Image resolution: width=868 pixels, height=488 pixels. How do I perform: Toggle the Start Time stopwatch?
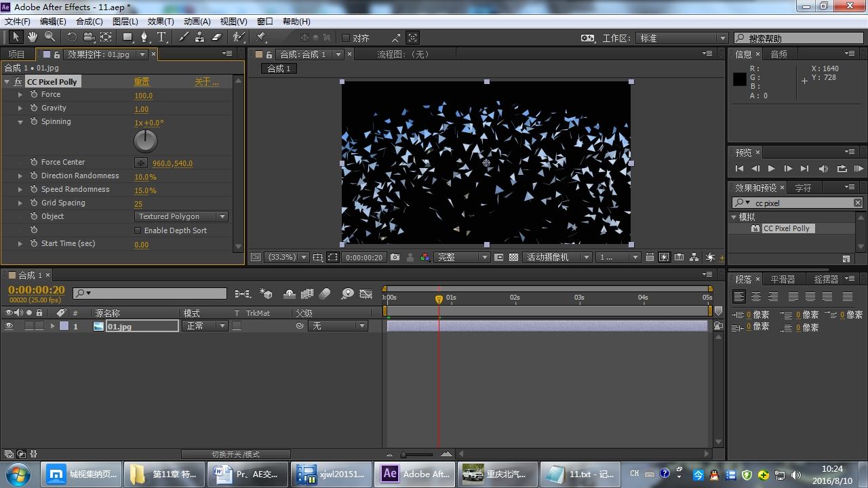33,244
